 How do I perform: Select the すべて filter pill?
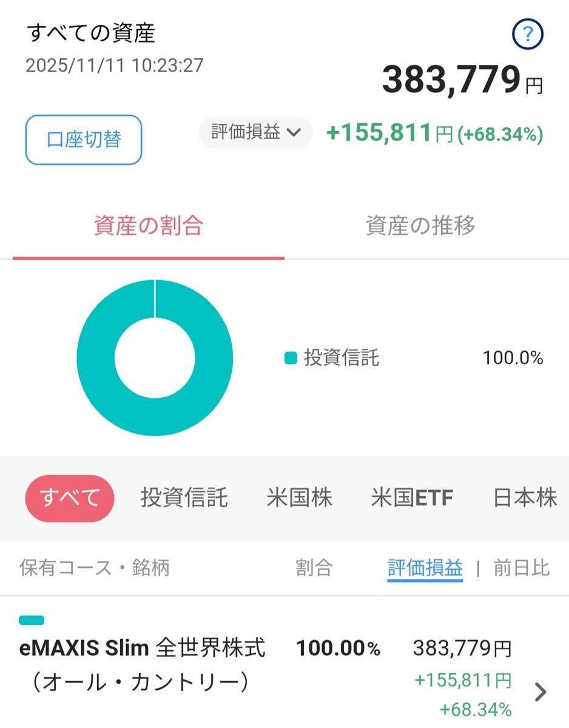click(70, 498)
